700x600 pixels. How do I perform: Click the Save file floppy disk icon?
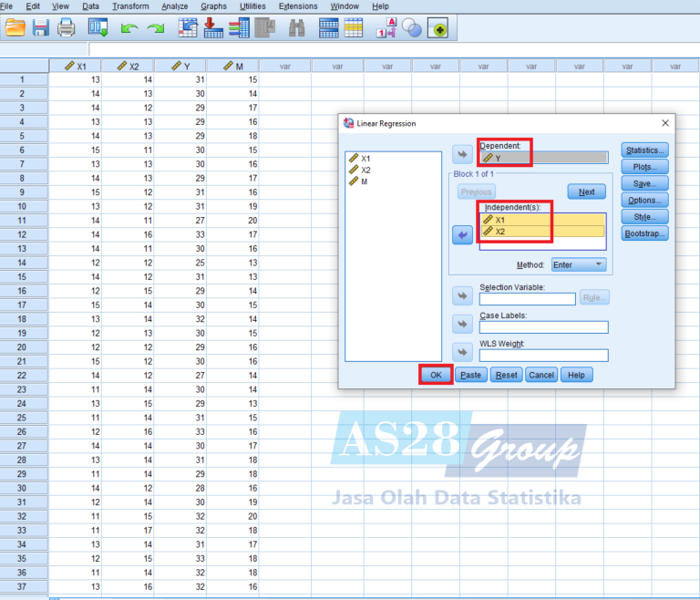coord(41,28)
